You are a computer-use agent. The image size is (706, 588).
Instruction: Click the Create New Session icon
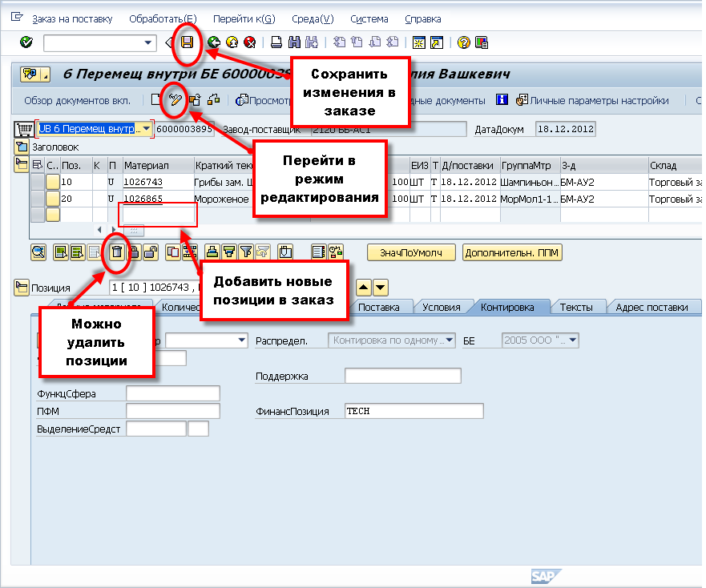pyautogui.click(x=419, y=42)
